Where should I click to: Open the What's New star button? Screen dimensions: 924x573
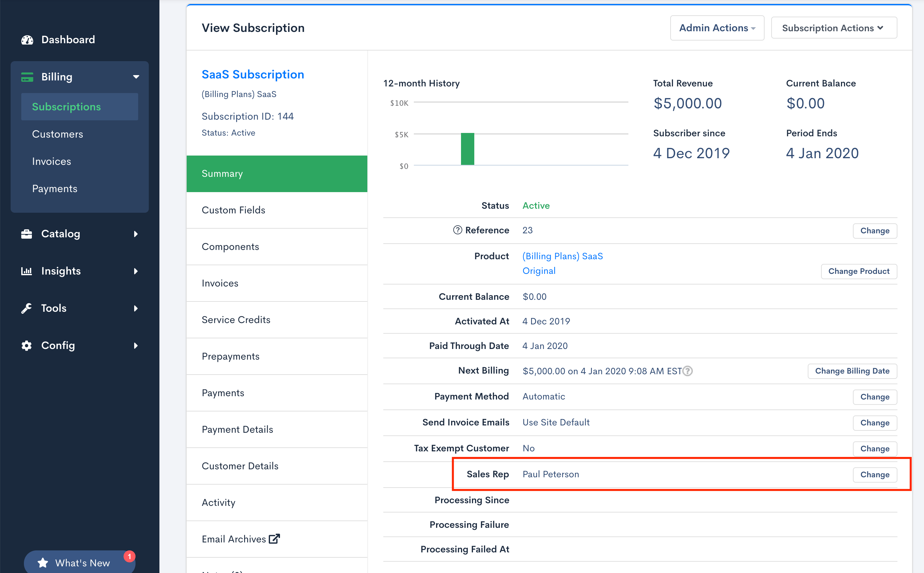[x=79, y=562]
